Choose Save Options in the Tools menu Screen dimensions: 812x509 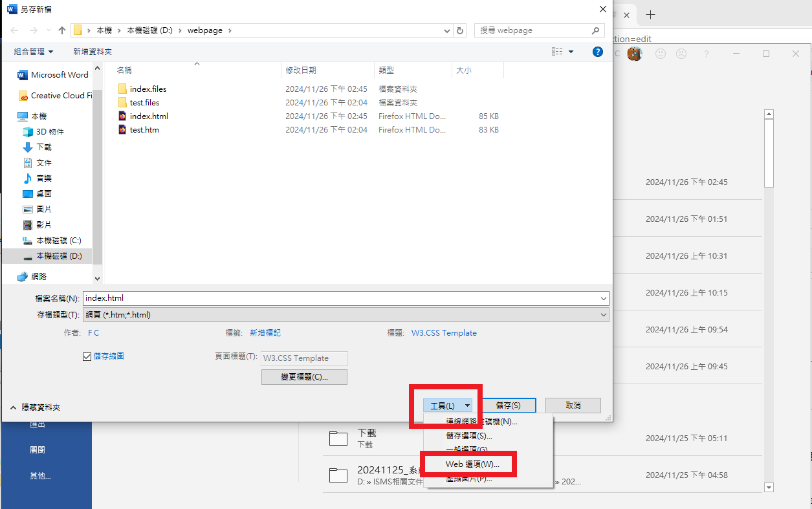click(468, 436)
